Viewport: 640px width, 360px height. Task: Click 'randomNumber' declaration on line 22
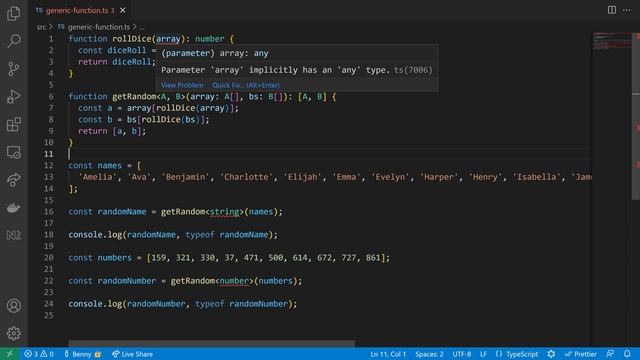coord(127,281)
